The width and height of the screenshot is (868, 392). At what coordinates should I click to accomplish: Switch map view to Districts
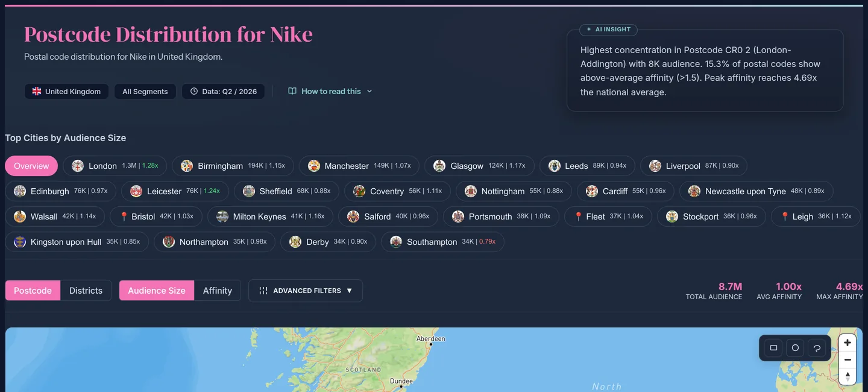tap(86, 291)
